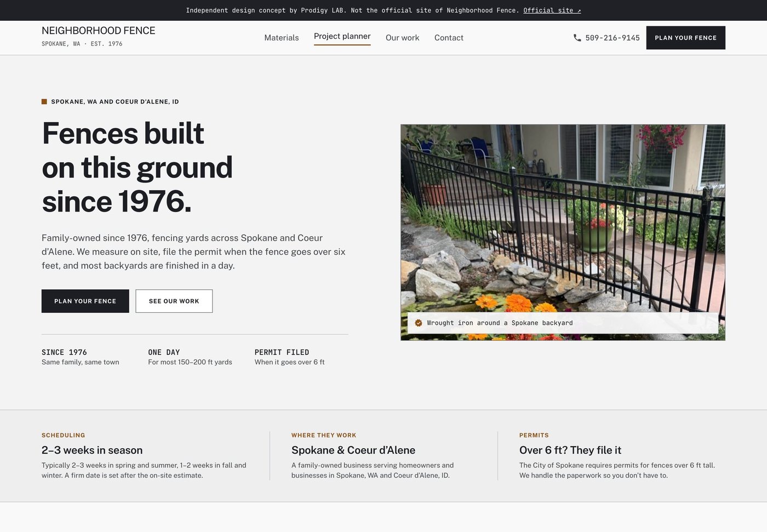The image size is (767, 532).
Task: Click the 'ONE DAY' stat text
Action: [164, 352]
